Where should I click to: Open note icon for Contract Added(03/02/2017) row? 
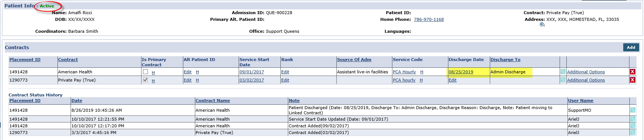633,133
